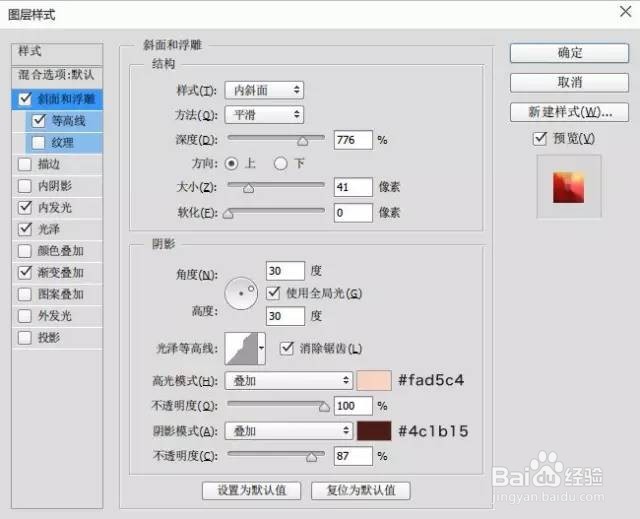Open the 混合选项:默认 section
The height and width of the screenshot is (519, 640).
pyautogui.click(x=57, y=75)
